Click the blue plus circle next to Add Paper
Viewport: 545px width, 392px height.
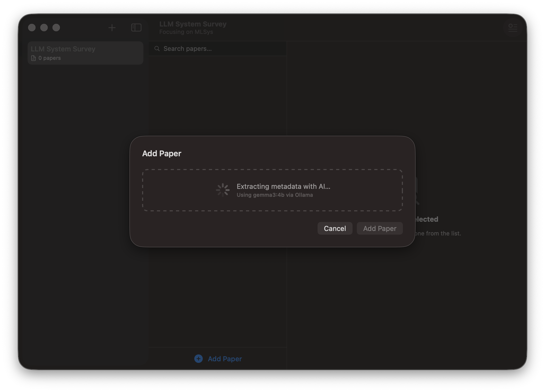[x=198, y=359]
